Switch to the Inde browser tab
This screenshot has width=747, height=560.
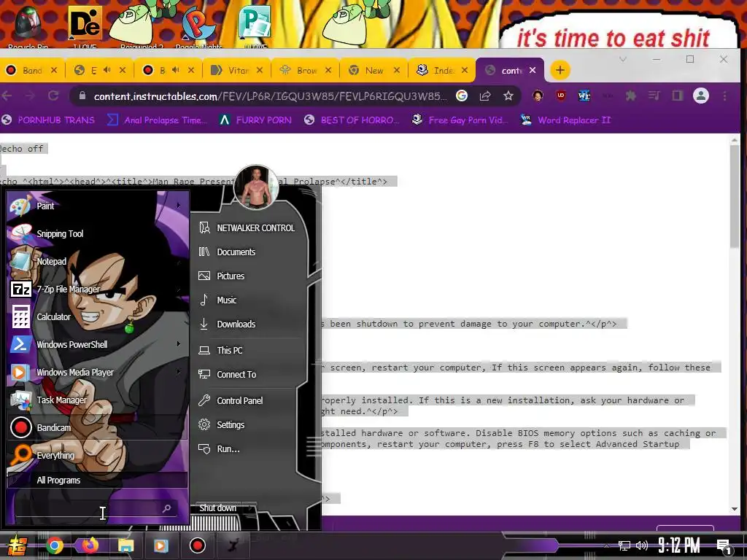[442, 70]
